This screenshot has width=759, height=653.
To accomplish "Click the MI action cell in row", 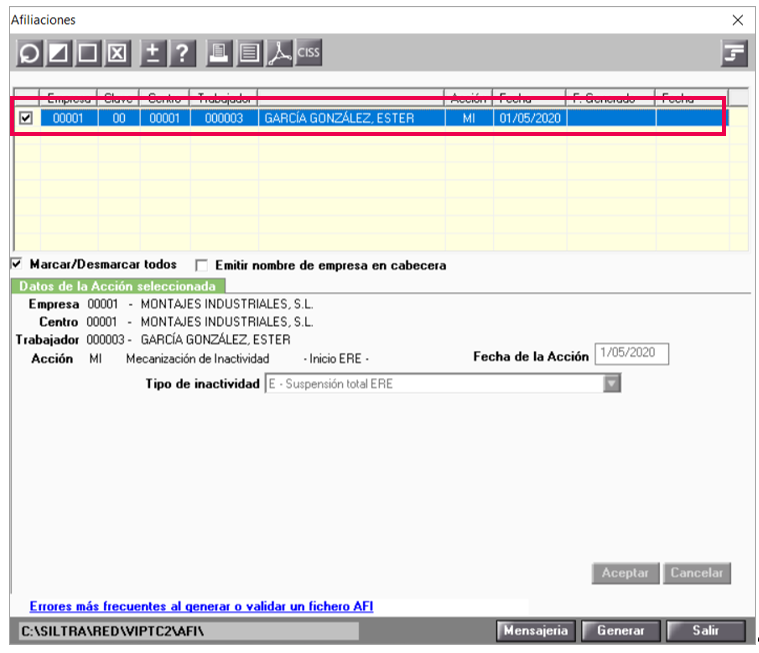I will tap(469, 118).
